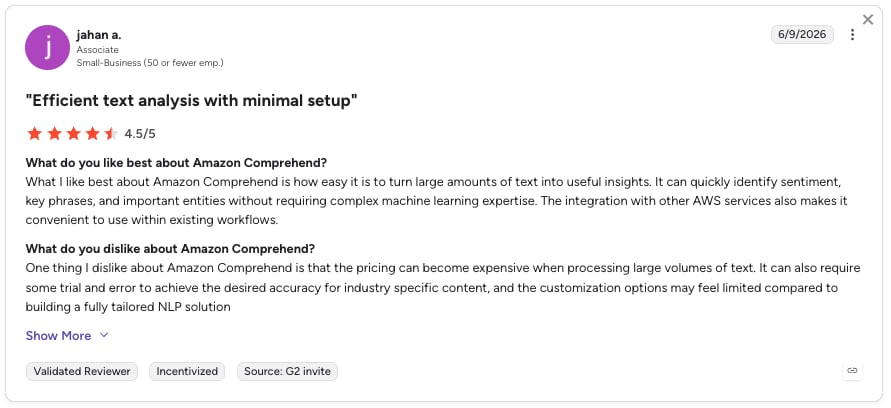891x408 pixels.
Task: Click the Source: G2 invite tag
Action: 287,372
